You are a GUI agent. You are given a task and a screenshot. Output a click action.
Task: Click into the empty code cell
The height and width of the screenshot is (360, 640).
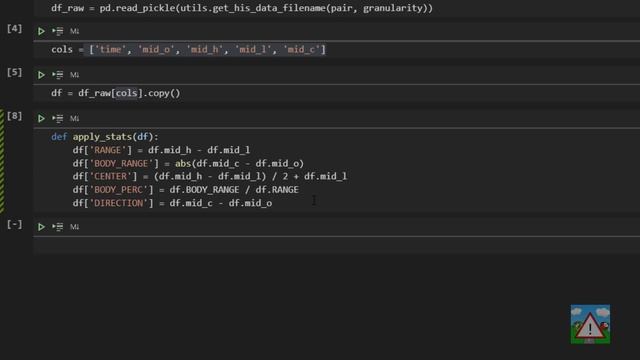337,245
